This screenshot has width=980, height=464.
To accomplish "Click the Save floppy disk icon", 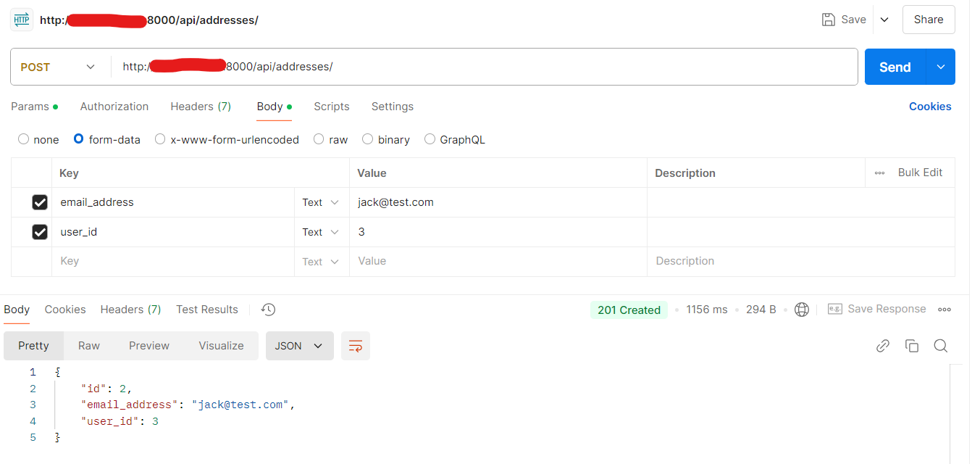I will tap(829, 20).
